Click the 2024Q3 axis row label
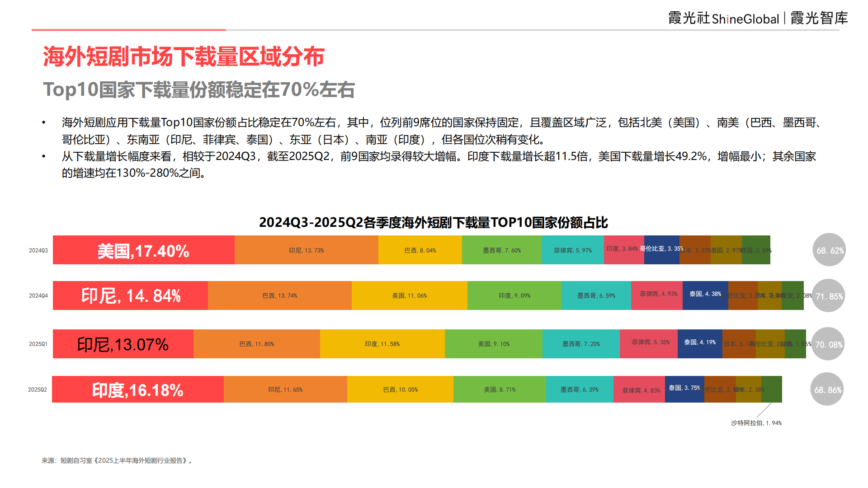 (39, 250)
